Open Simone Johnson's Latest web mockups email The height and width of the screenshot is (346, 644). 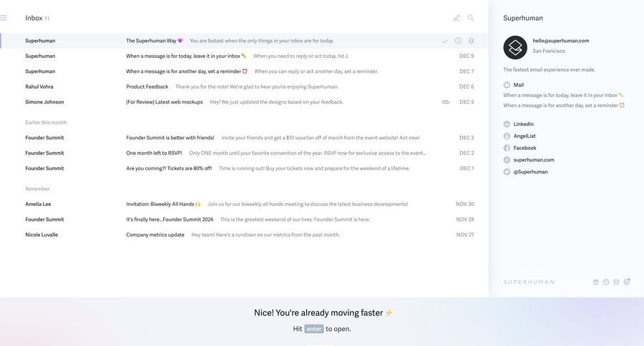tap(245, 102)
